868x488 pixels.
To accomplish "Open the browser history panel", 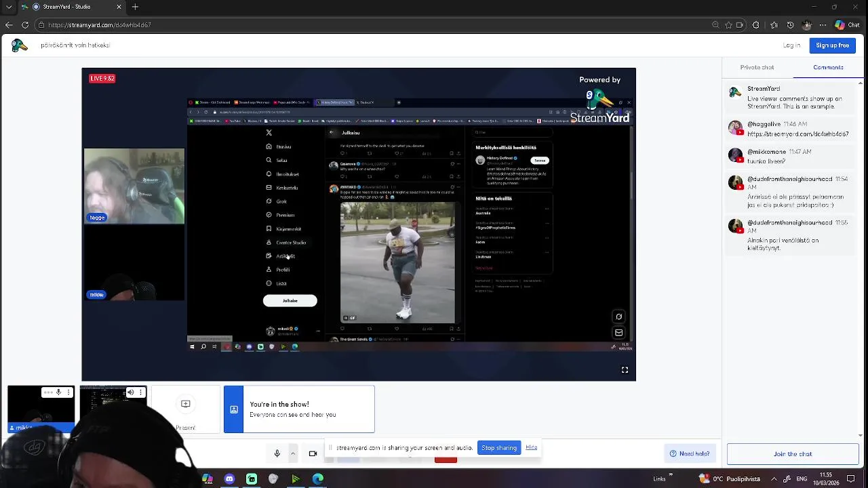I will click(x=790, y=25).
